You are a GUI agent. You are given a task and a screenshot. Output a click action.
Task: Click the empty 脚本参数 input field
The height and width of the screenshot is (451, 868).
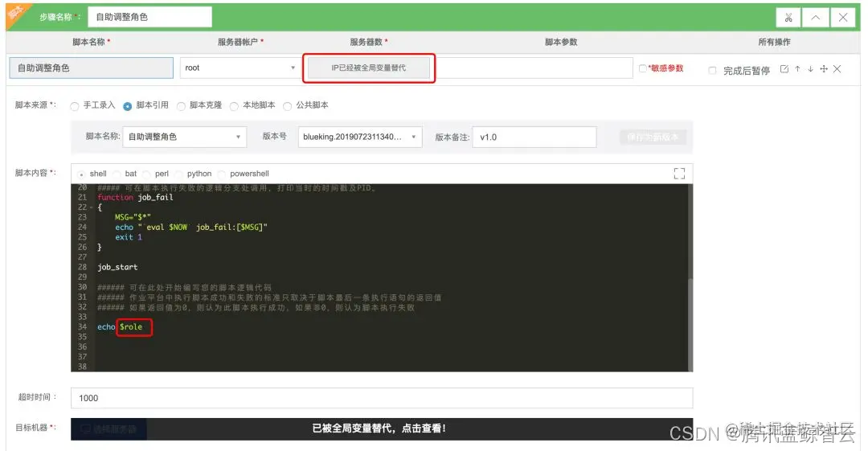click(534, 68)
